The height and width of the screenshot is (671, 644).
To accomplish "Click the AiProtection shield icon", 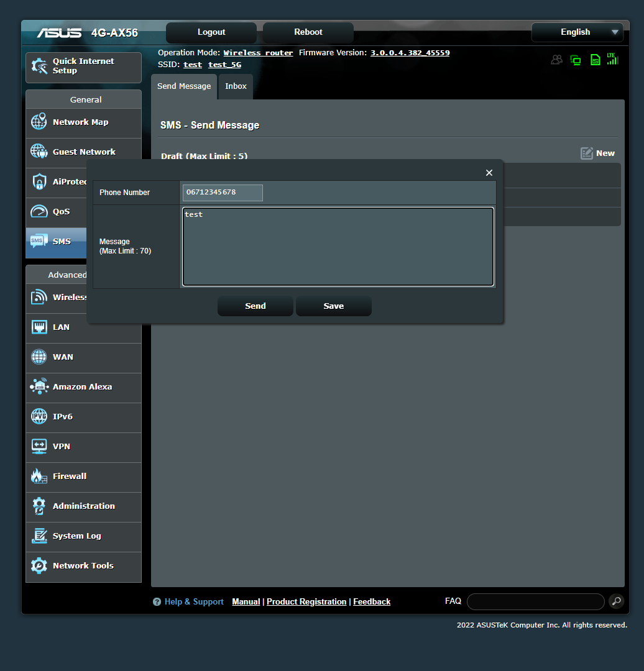I will [x=39, y=181].
